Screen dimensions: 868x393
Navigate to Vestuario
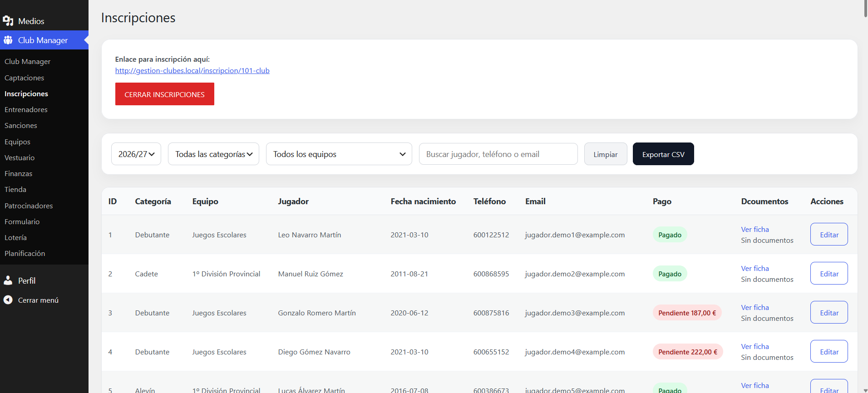[20, 157]
